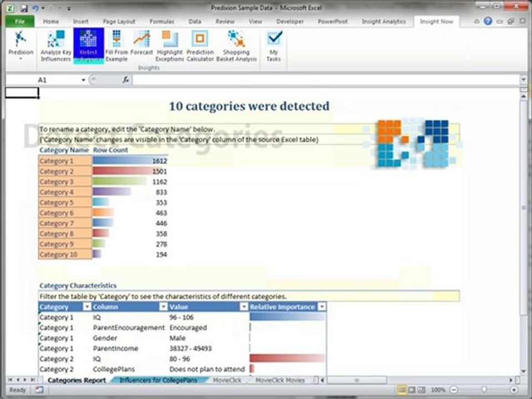Run Analyze Key Influencers
Screen dimensions: 532x399
(x=56, y=46)
